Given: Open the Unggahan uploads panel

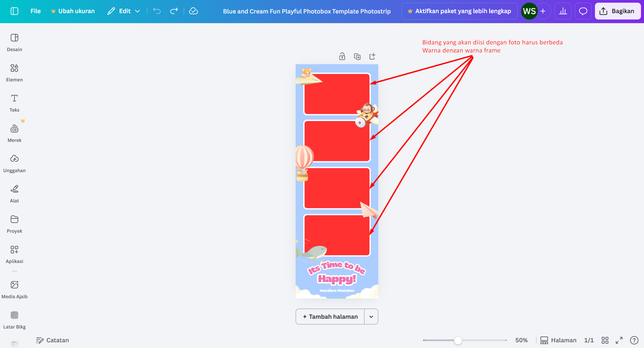Looking at the screenshot, I should click(14, 163).
